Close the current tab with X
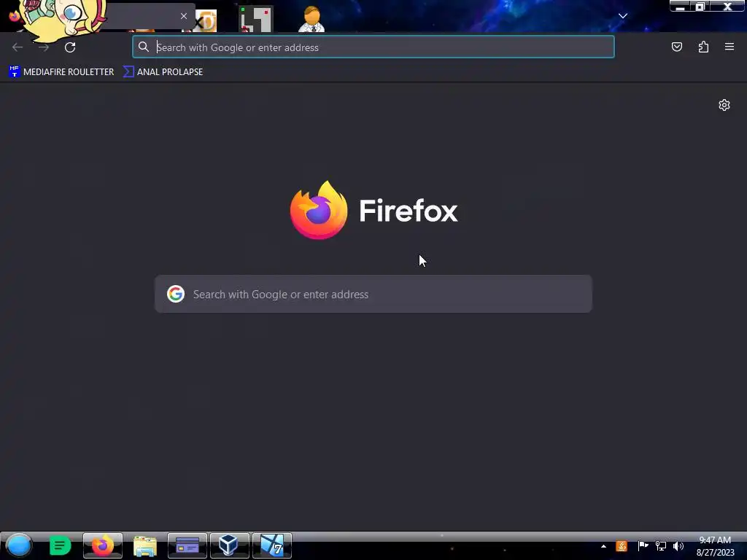Screen dimensions: 747x560 pyautogui.click(x=183, y=16)
